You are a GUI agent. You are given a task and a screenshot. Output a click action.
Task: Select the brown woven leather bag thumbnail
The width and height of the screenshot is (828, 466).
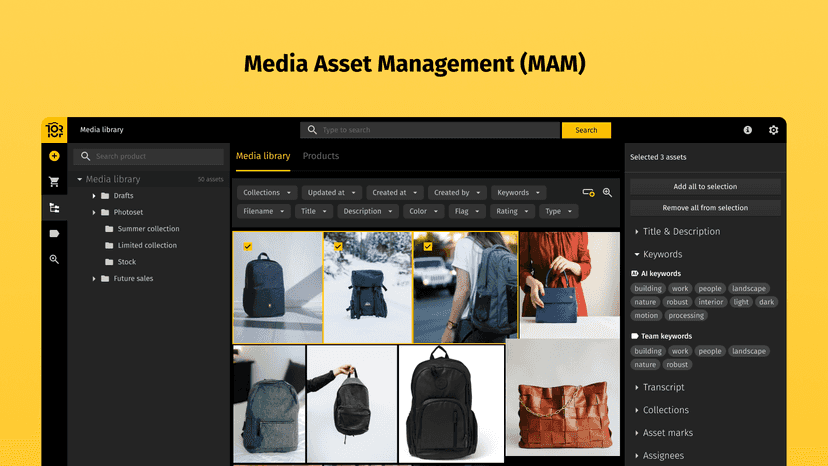click(x=563, y=397)
